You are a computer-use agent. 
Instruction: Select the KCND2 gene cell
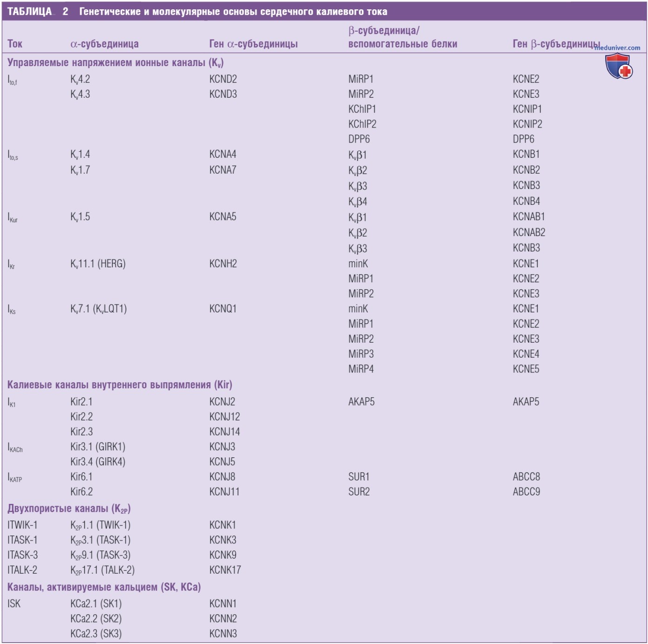(x=223, y=79)
